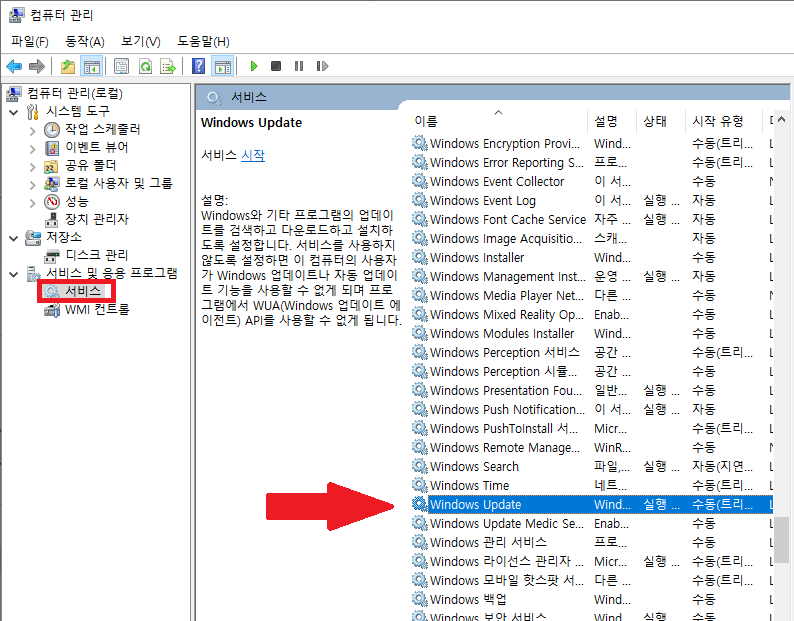Expand the 작업 스케줄러 node
The height and width of the screenshot is (621, 794).
click(x=33, y=131)
